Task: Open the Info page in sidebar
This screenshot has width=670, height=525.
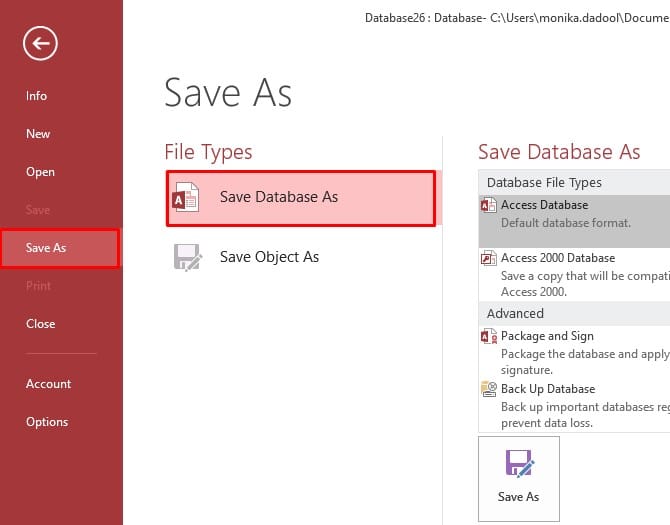Action: pos(37,96)
